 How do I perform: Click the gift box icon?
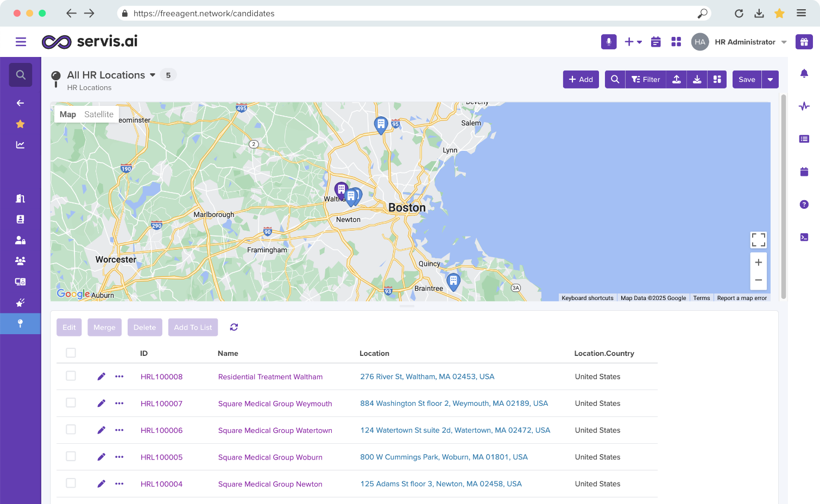tap(804, 42)
